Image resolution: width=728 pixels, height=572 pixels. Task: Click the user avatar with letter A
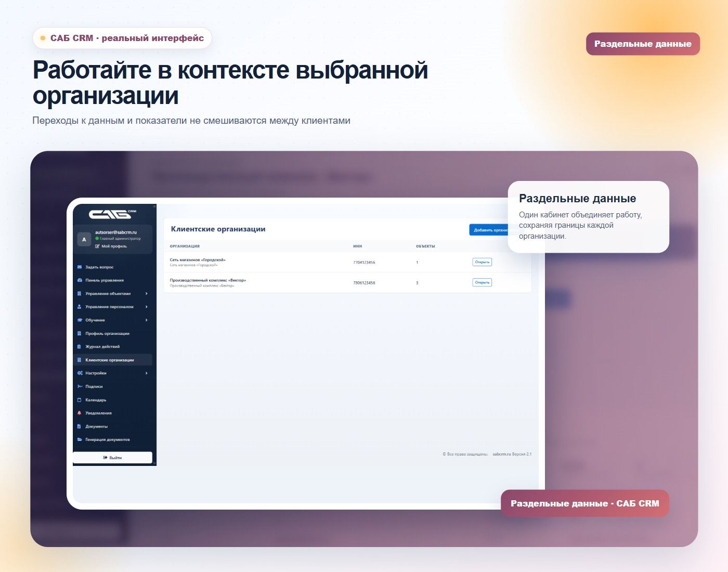point(84,239)
